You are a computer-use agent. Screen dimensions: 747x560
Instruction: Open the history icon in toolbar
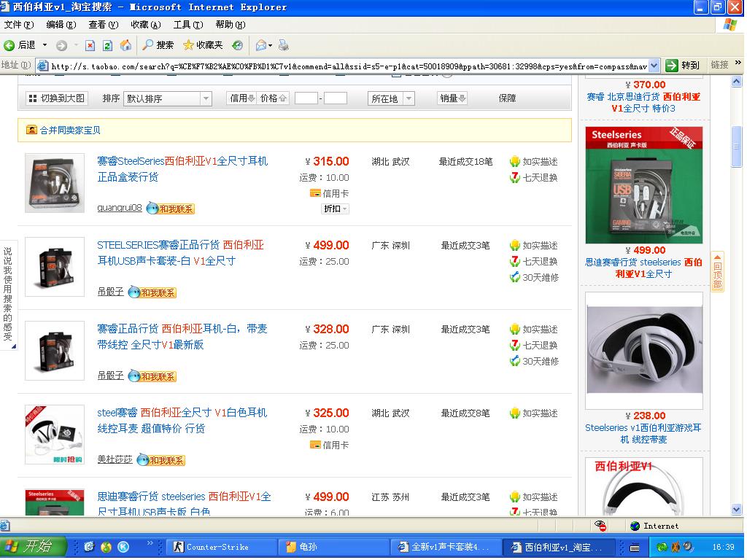point(237,45)
